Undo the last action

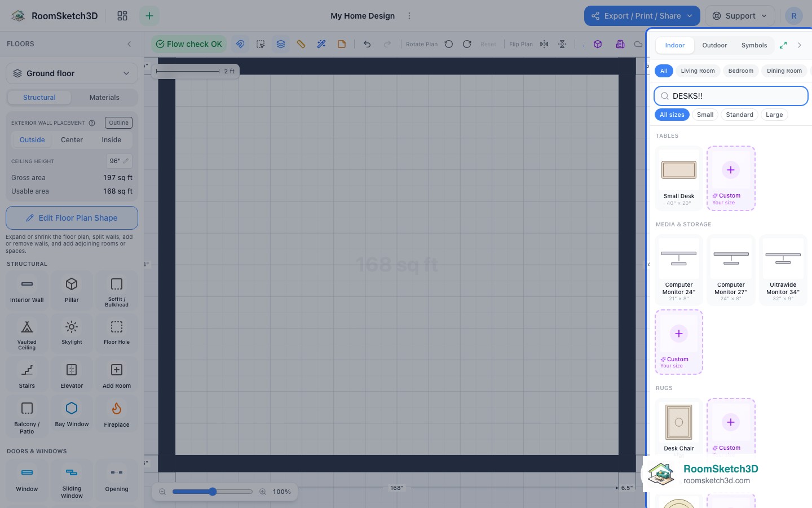367,44
